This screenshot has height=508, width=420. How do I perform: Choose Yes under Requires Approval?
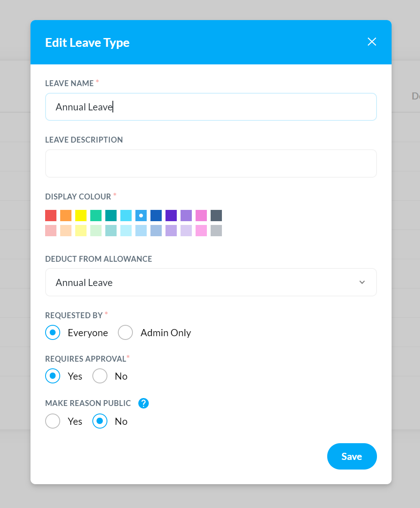[x=53, y=376]
